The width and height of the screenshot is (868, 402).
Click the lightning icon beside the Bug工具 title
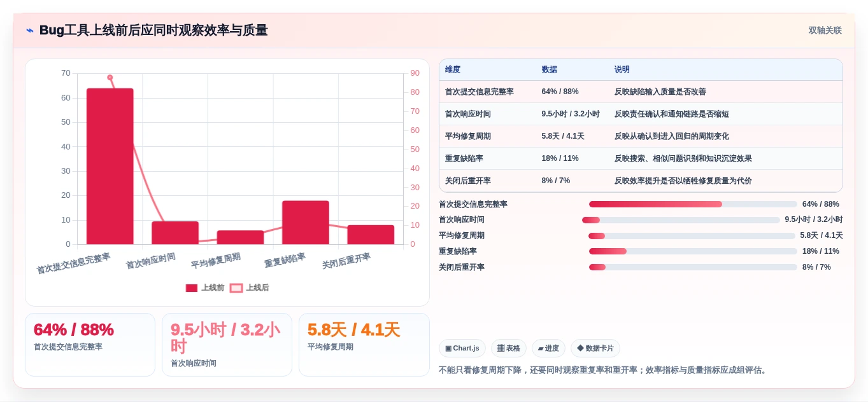[x=29, y=31]
